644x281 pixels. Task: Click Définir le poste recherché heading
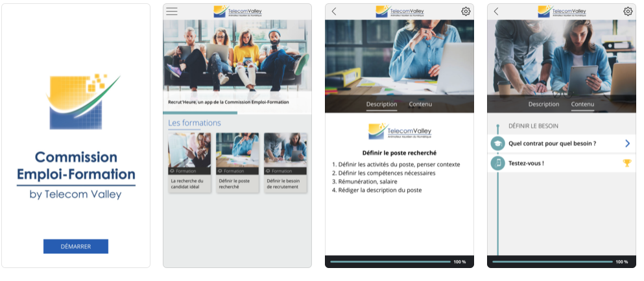(400, 153)
